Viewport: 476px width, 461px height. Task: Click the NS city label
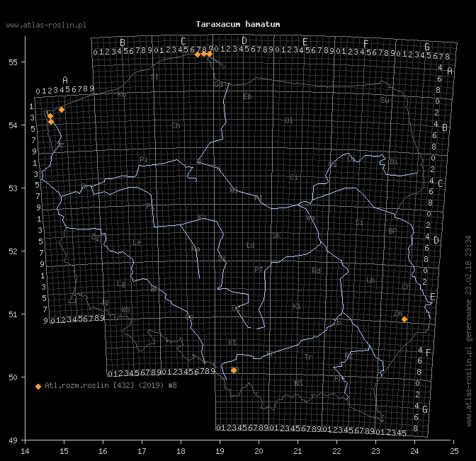[x=299, y=383]
